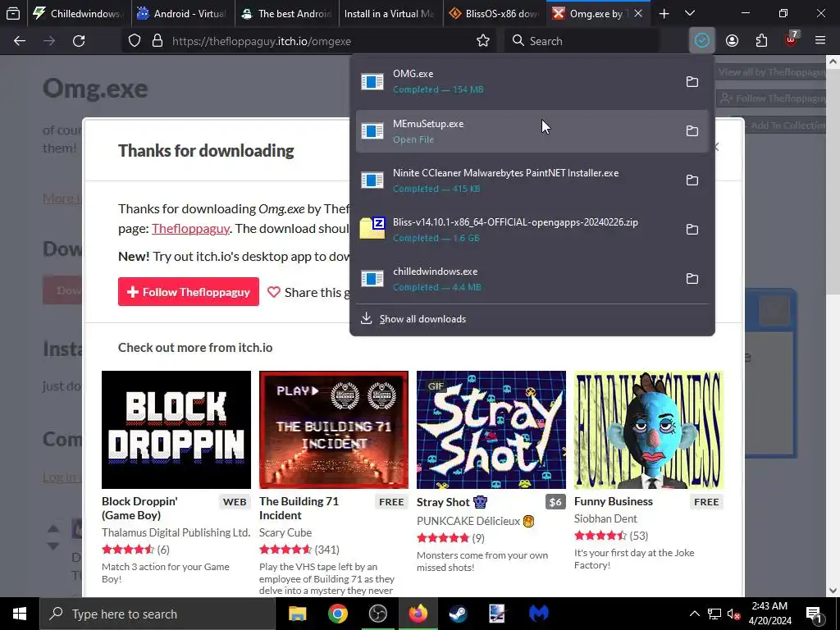Open the taskbar clock showing 2:43 AM
This screenshot has height=630, width=840.
(x=769, y=614)
